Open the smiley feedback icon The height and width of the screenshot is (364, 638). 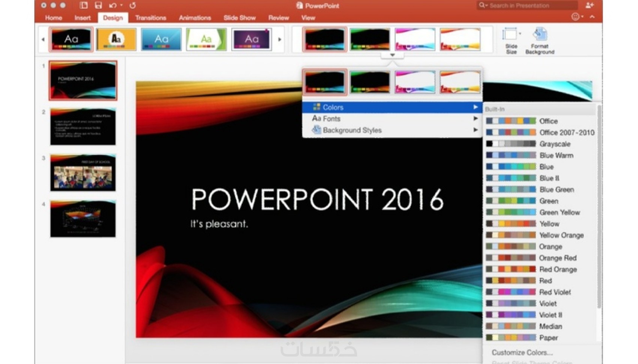coord(575,17)
